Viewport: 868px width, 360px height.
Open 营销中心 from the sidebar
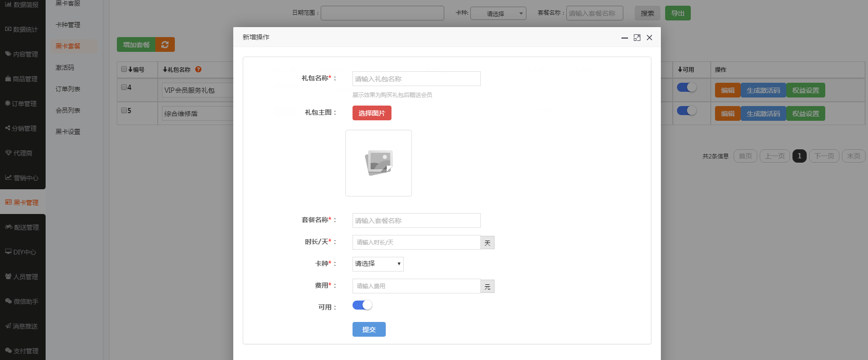pos(22,178)
